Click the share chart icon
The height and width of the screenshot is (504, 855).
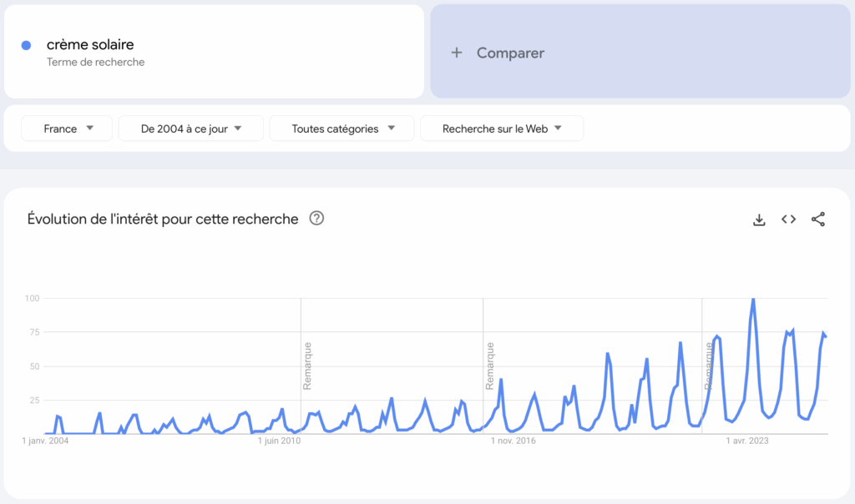pos(818,219)
